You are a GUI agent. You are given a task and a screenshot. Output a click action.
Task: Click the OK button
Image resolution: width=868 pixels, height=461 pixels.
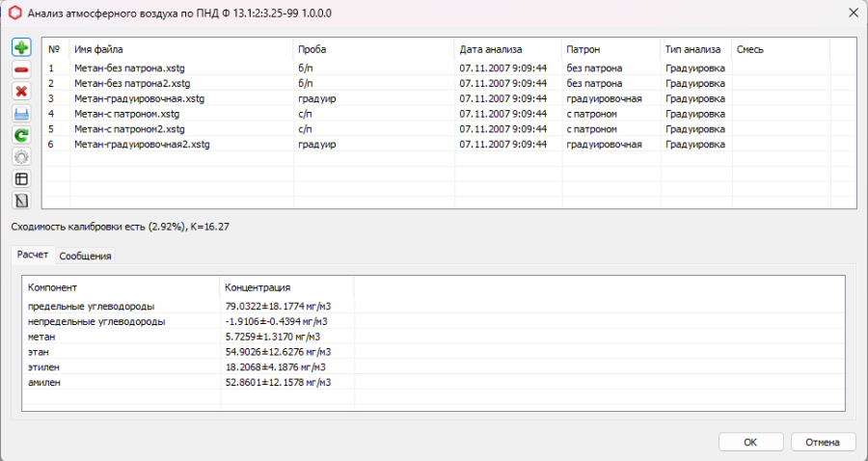pyautogui.click(x=750, y=442)
